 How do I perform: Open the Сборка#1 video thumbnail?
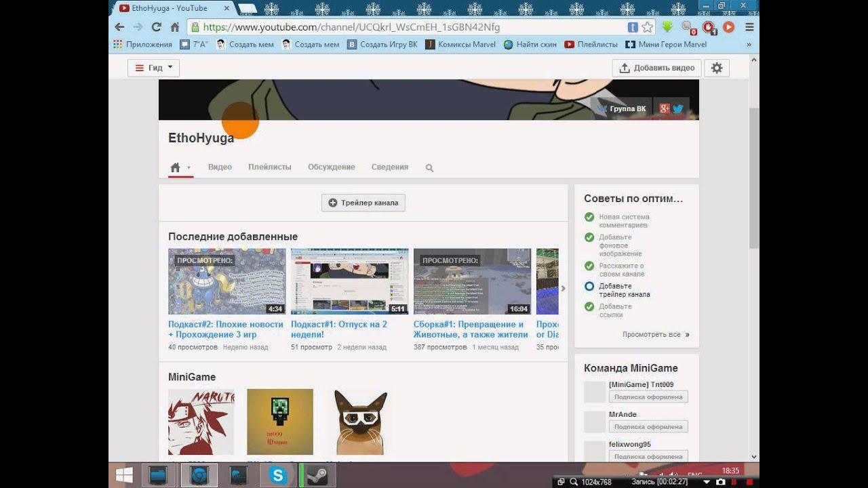point(472,281)
